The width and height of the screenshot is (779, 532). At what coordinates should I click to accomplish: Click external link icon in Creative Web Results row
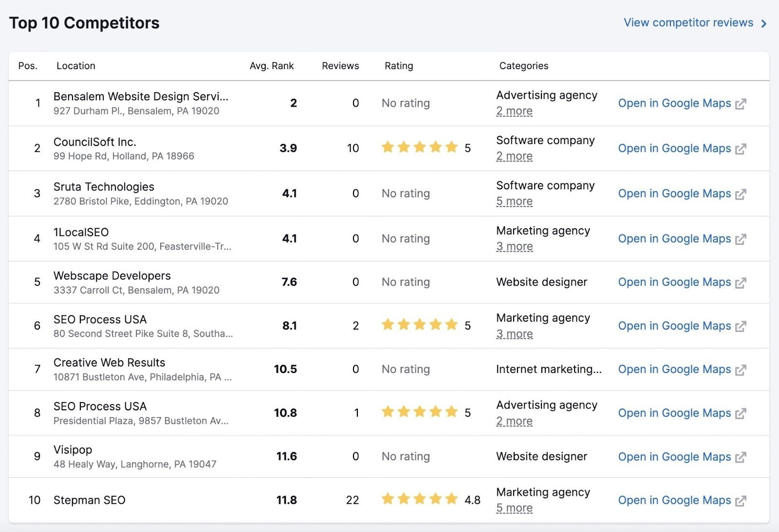click(741, 370)
